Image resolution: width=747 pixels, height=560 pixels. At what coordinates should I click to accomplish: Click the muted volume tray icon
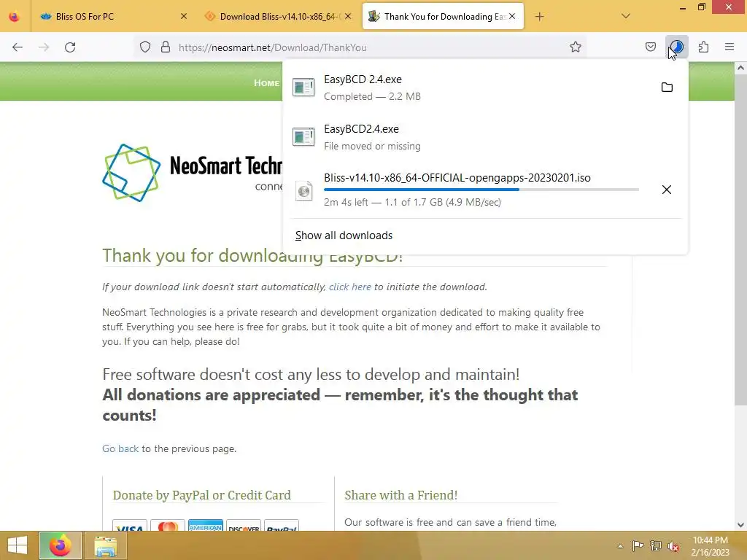[x=673, y=546]
